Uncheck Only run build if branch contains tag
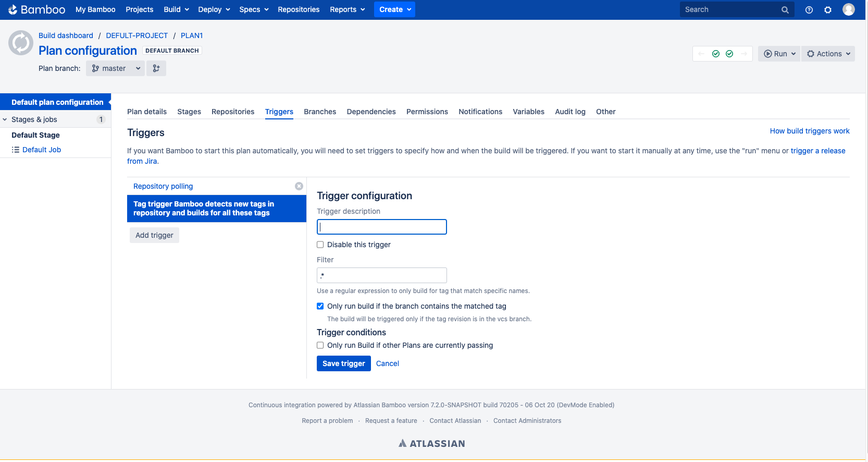 click(320, 306)
